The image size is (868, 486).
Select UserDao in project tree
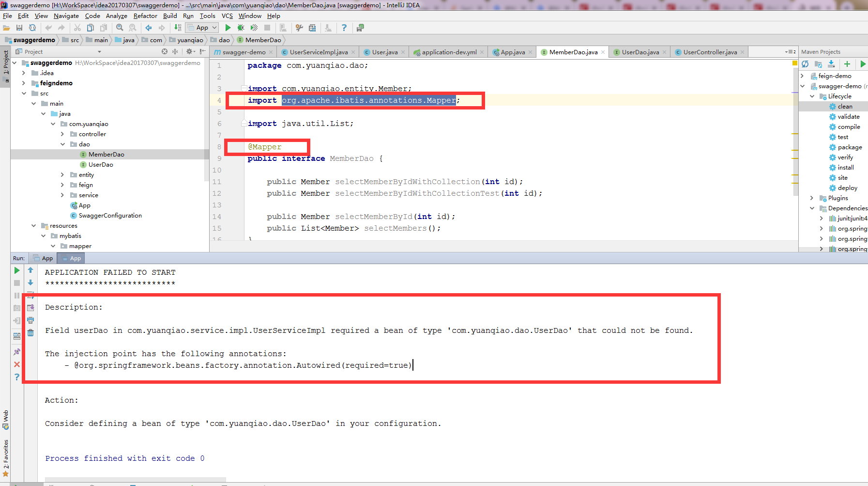(x=101, y=165)
